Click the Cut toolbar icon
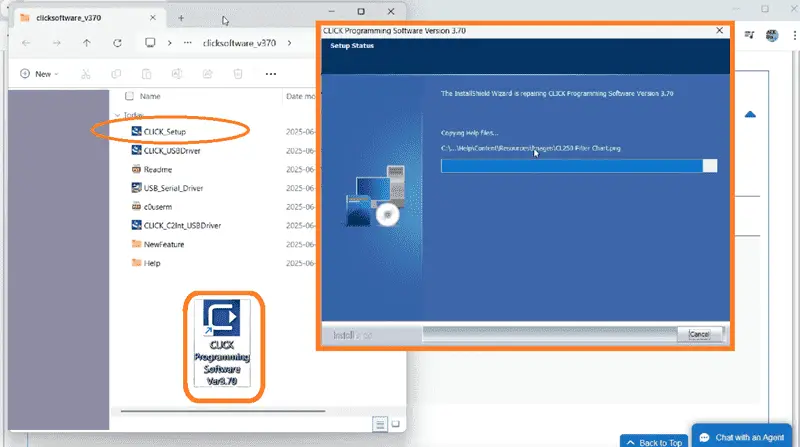The image size is (800, 447). (86, 74)
